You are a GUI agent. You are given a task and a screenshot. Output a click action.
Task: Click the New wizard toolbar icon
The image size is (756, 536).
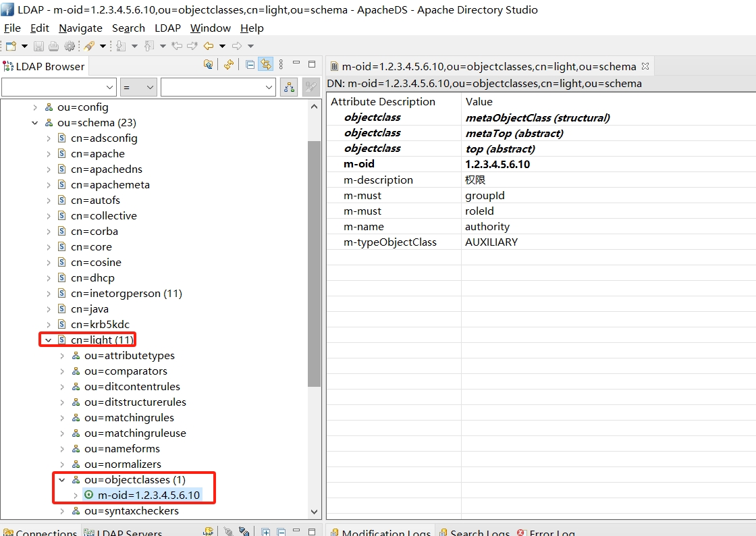pos(11,46)
